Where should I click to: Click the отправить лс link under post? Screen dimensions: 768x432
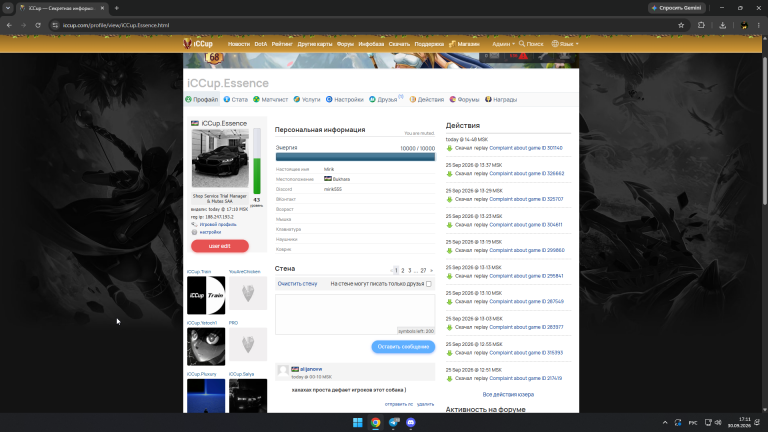[399, 404]
